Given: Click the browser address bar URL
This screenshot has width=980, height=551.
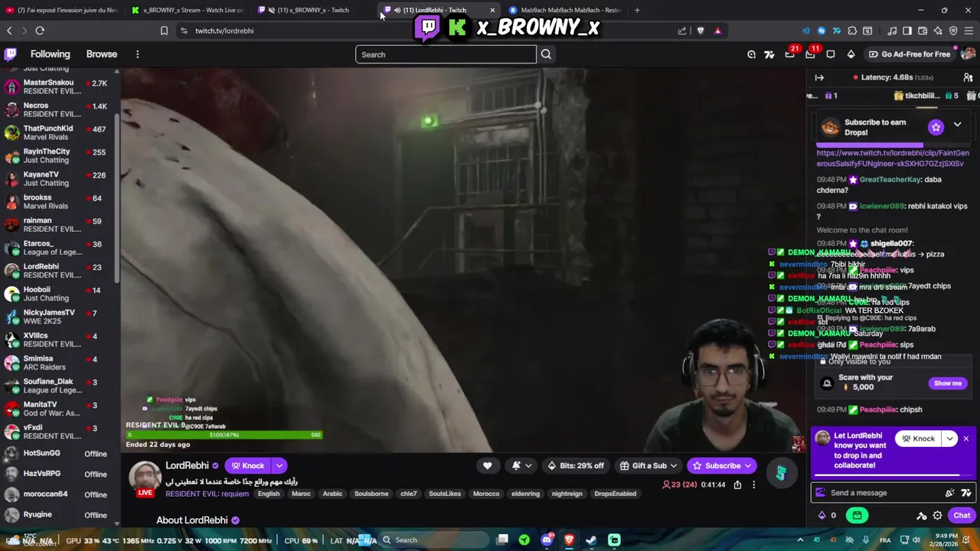Looking at the screenshot, I should click(x=224, y=31).
